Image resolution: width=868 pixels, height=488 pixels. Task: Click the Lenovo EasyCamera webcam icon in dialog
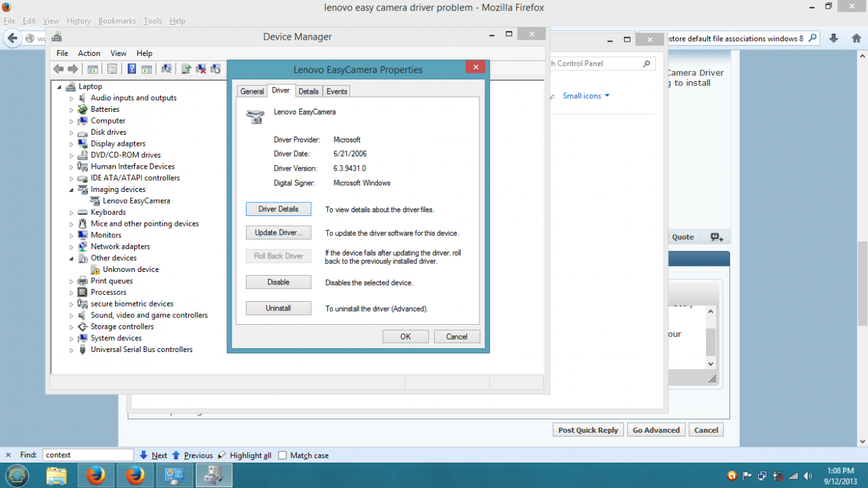(x=255, y=116)
